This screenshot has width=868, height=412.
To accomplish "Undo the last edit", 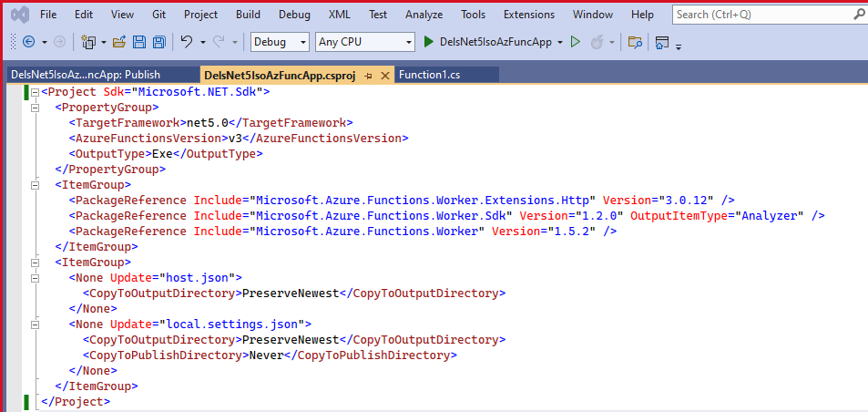I will coord(187,42).
